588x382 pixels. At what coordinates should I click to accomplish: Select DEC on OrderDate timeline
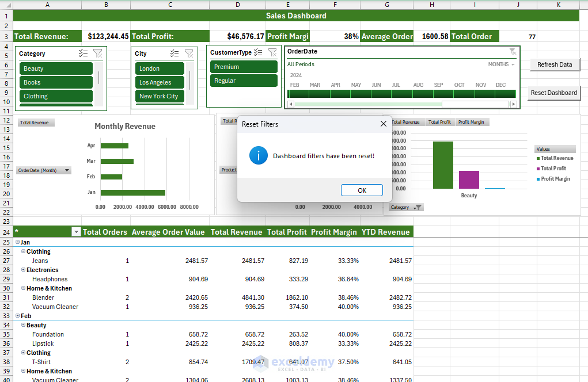[505, 94]
